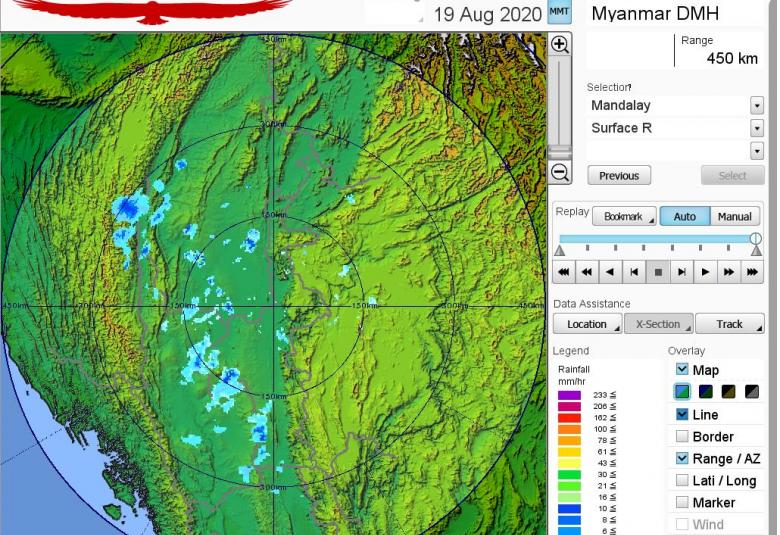Viewport: 780px width, 535px height.
Task: Enable the Border overlay checkbox
Action: click(682, 436)
